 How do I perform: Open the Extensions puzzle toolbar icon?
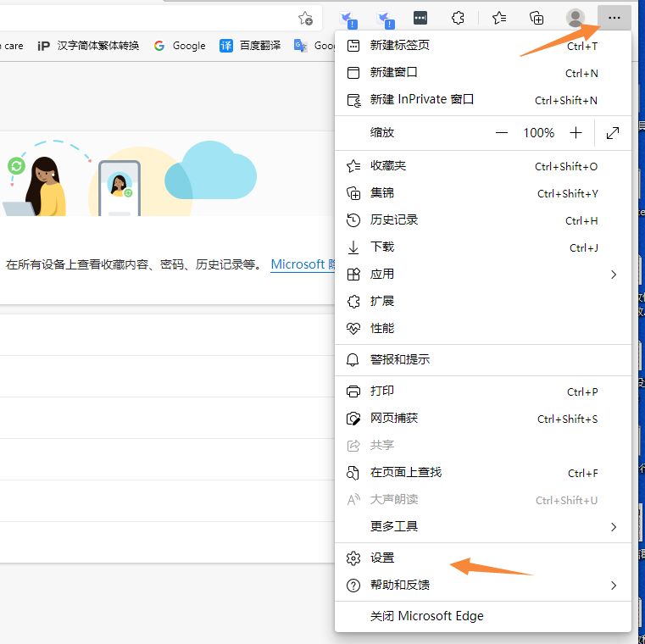pos(458,18)
